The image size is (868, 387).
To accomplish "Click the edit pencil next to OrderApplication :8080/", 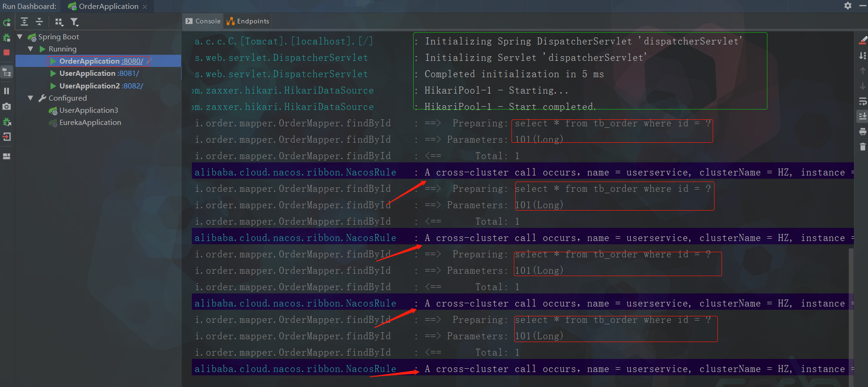I will 149,61.
